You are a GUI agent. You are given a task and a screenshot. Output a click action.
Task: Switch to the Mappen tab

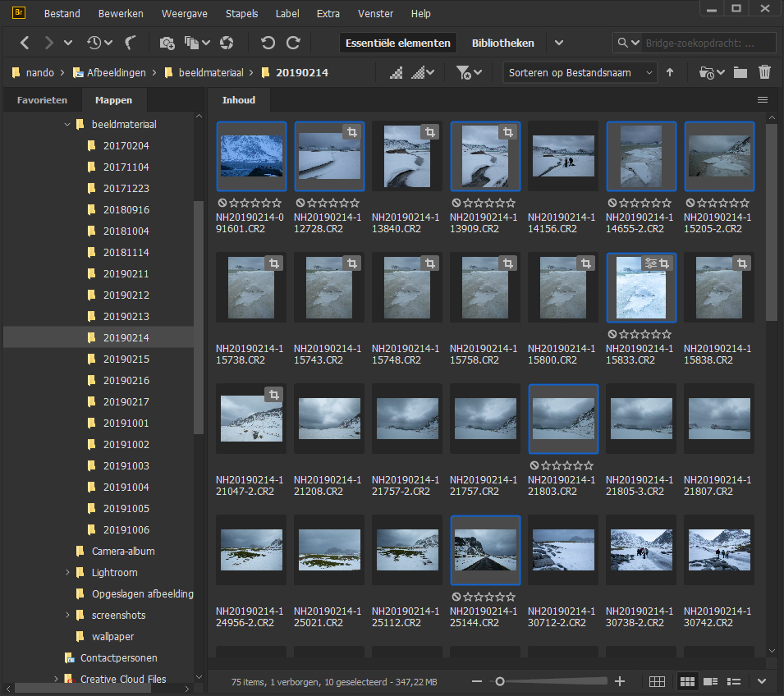click(x=113, y=100)
